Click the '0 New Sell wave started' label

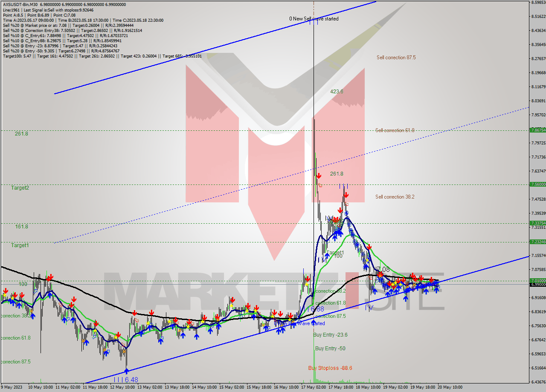point(314,19)
